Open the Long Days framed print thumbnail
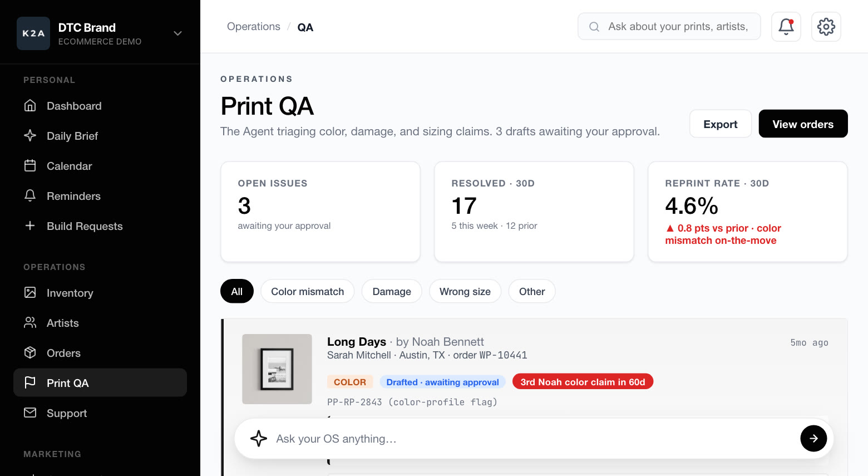The height and width of the screenshot is (476, 868). click(277, 369)
